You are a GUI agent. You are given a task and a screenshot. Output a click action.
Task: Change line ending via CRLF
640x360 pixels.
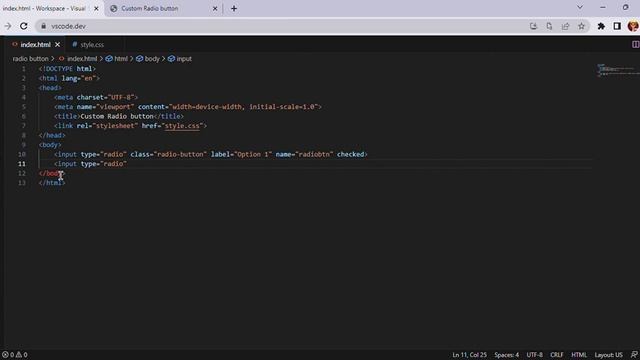tap(557, 355)
